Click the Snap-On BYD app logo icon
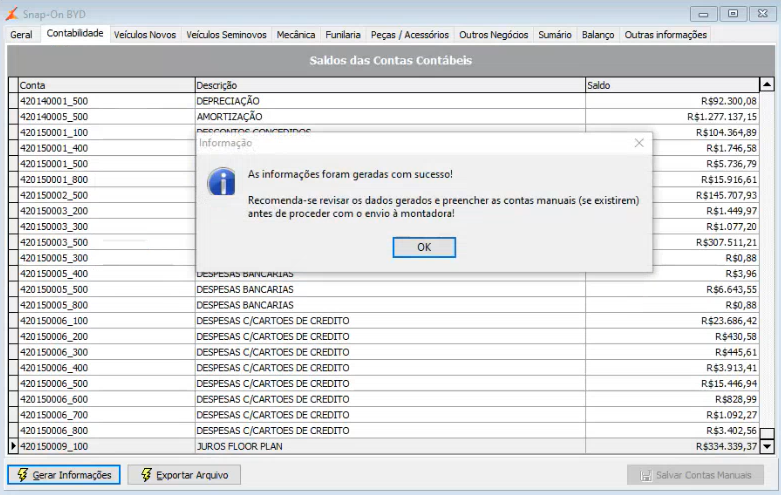The width and height of the screenshot is (781, 495). [x=12, y=14]
